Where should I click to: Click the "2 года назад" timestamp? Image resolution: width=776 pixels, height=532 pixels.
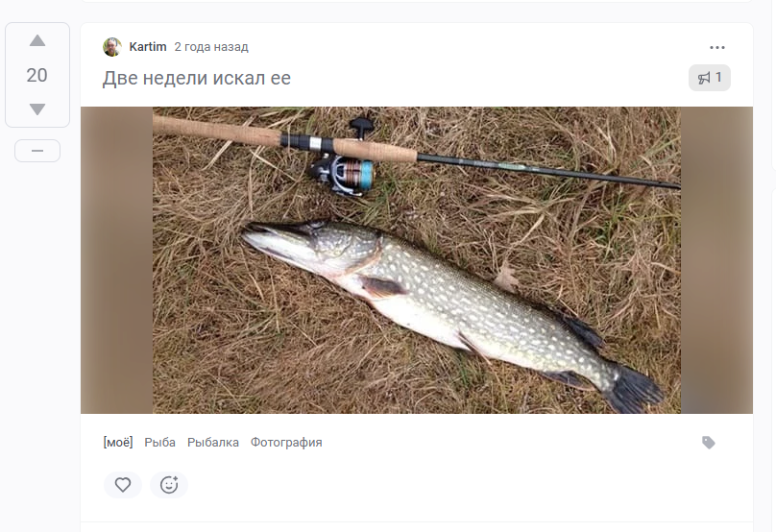click(x=211, y=47)
